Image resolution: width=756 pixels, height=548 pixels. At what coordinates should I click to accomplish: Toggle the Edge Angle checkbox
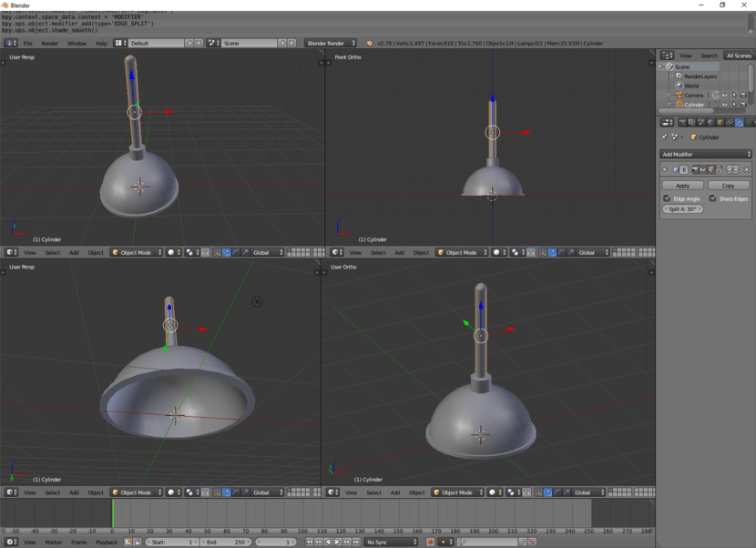tap(667, 198)
